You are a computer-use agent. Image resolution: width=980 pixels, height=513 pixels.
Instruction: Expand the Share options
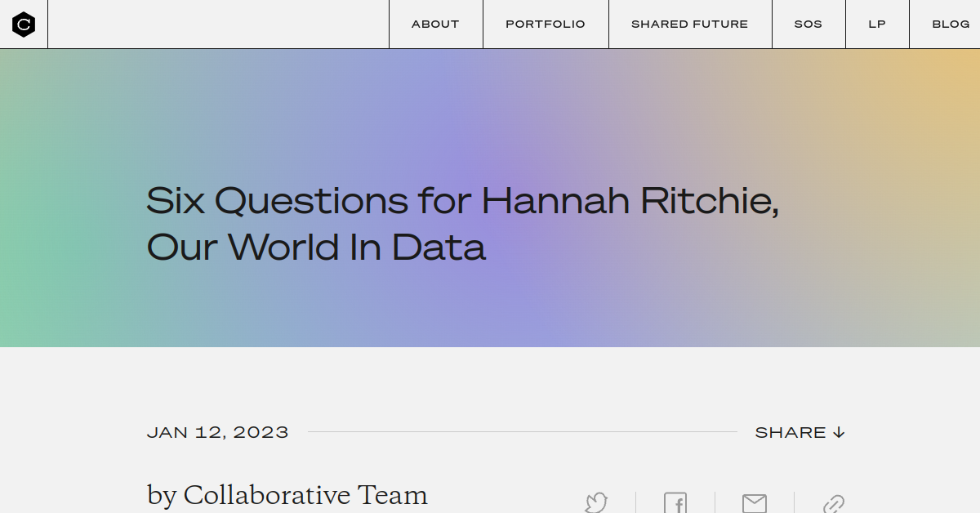(x=800, y=432)
